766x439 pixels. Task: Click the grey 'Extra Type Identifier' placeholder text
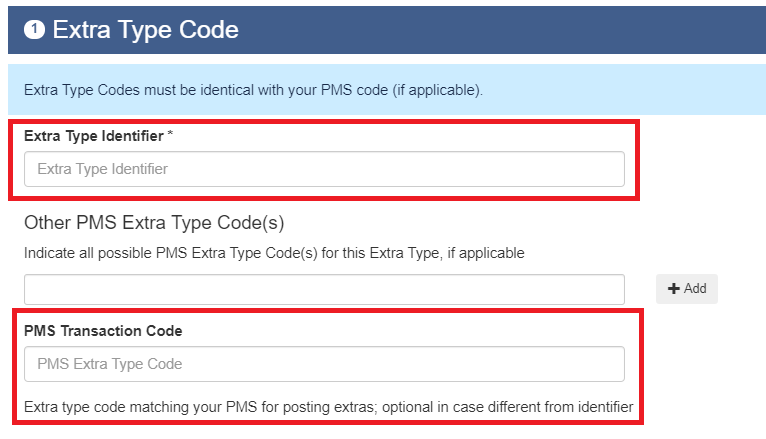[x=103, y=169]
